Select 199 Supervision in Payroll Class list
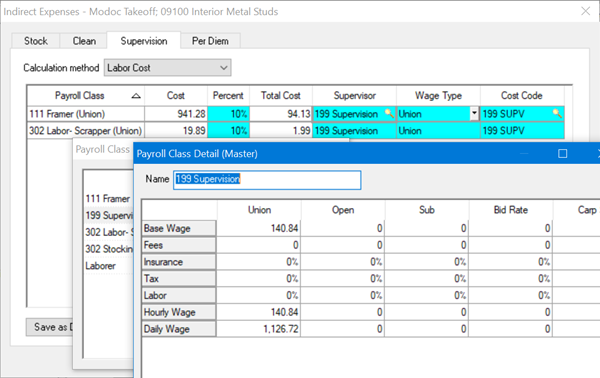Screen dimensions: 600x378 coord(108,215)
